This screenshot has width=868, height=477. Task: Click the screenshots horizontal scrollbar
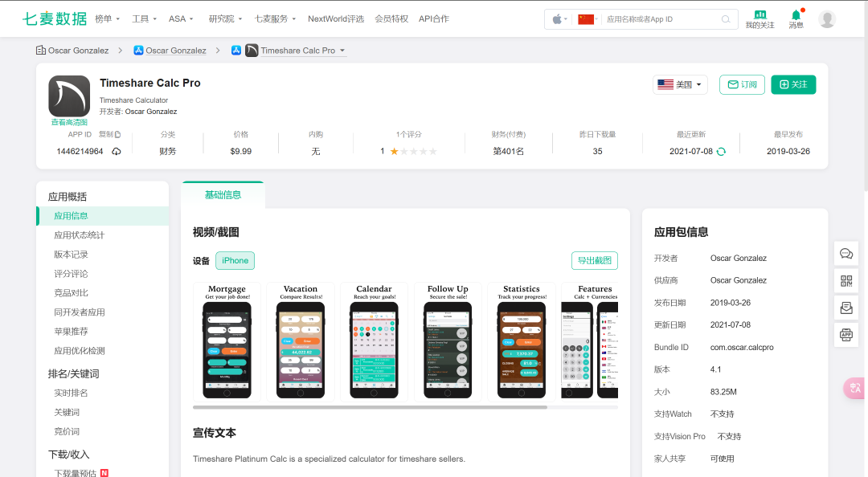coord(370,407)
